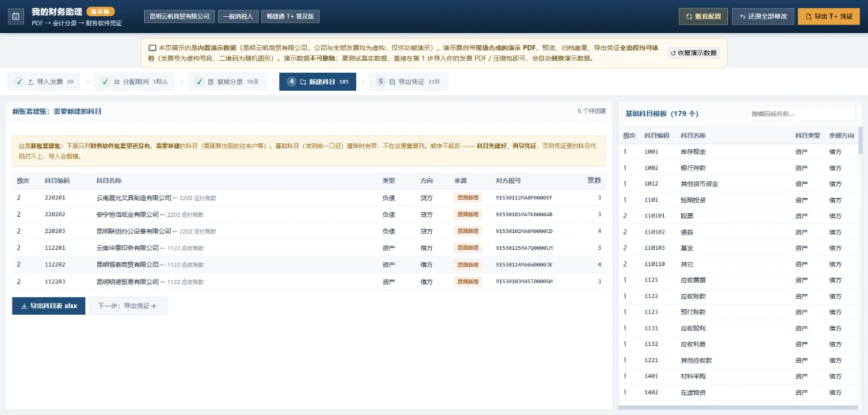Click account code 220201
Screen dimensions: 868x415
(55, 198)
